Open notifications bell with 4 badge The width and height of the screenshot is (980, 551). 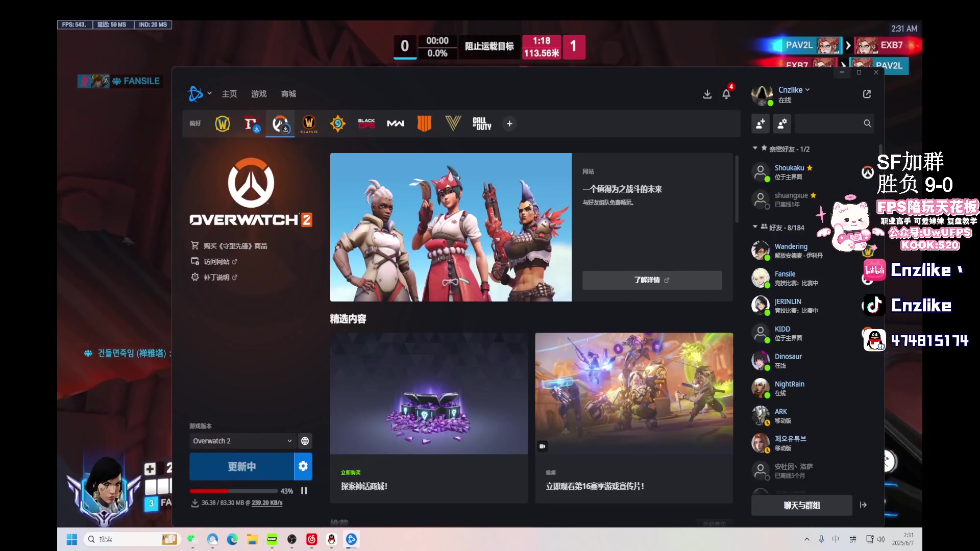727,93
